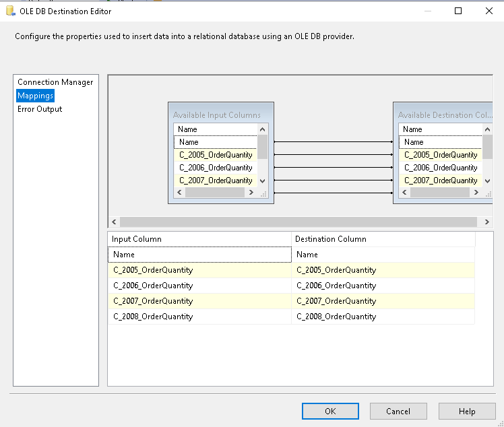The width and height of the screenshot is (504, 427).
Task: Switch to the Error Output page
Action: [x=40, y=109]
